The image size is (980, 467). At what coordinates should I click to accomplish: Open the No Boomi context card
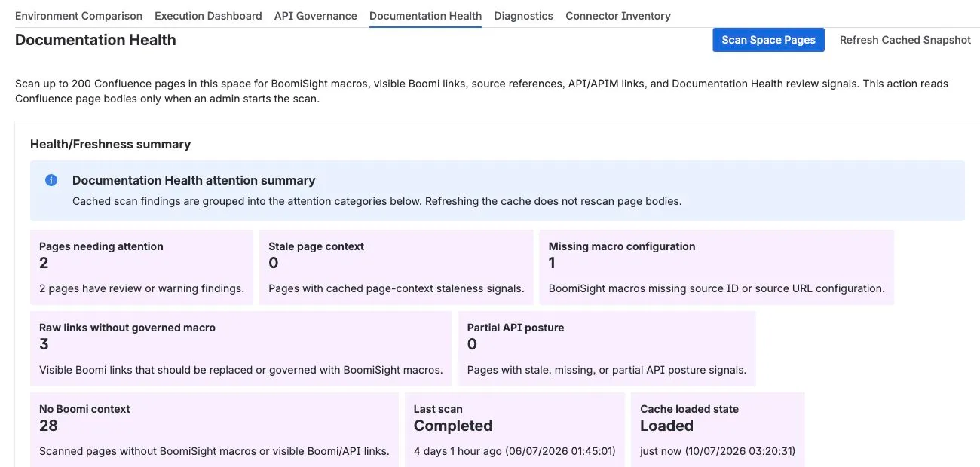click(x=214, y=429)
